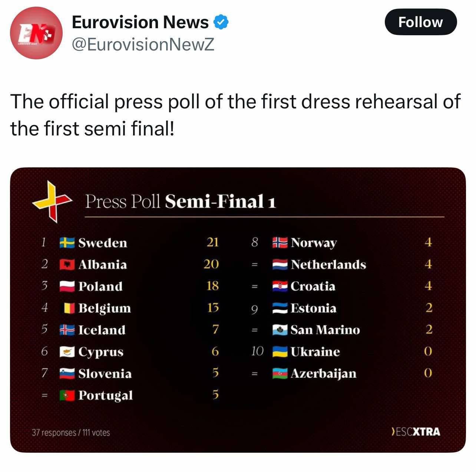Click the Azerbaijan flag icon
This screenshot has height=472, width=476.
[280, 373]
